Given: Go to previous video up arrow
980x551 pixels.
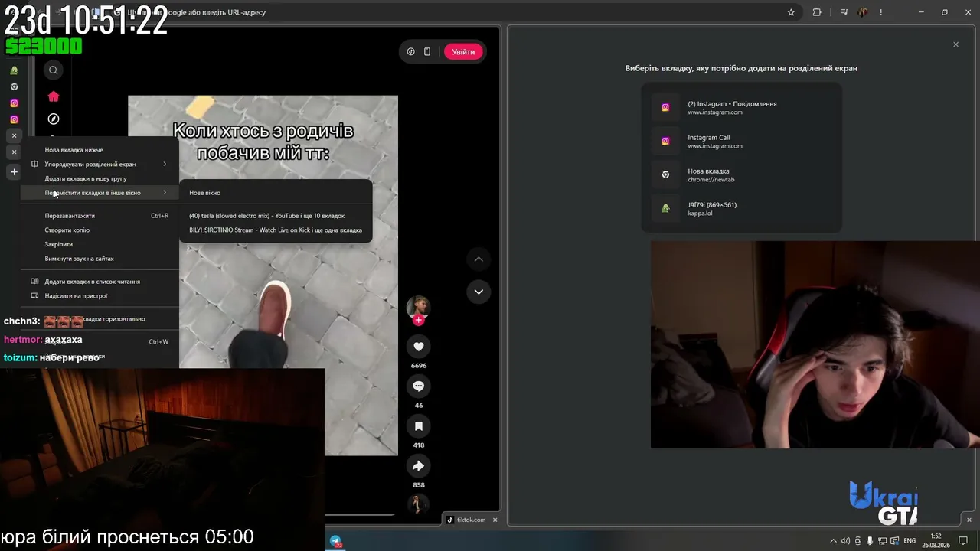Looking at the screenshot, I should click(479, 259).
